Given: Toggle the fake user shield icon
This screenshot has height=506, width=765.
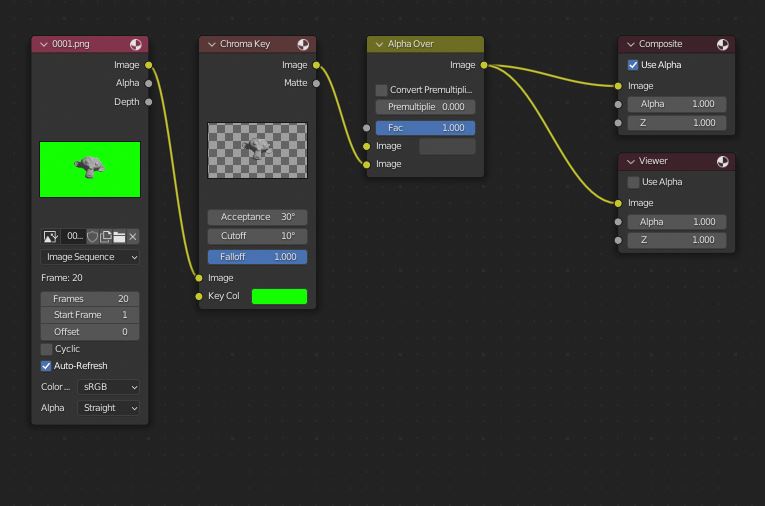Looking at the screenshot, I should coord(93,237).
